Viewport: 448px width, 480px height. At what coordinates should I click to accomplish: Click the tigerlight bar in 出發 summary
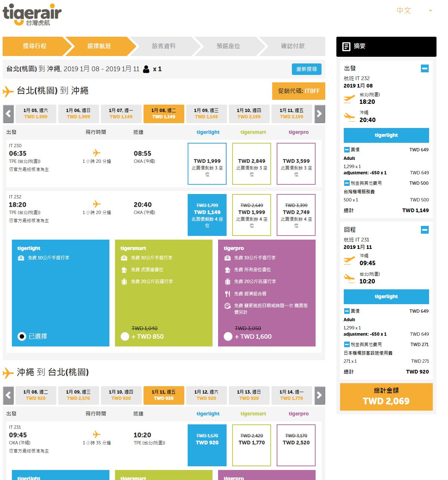point(386,135)
